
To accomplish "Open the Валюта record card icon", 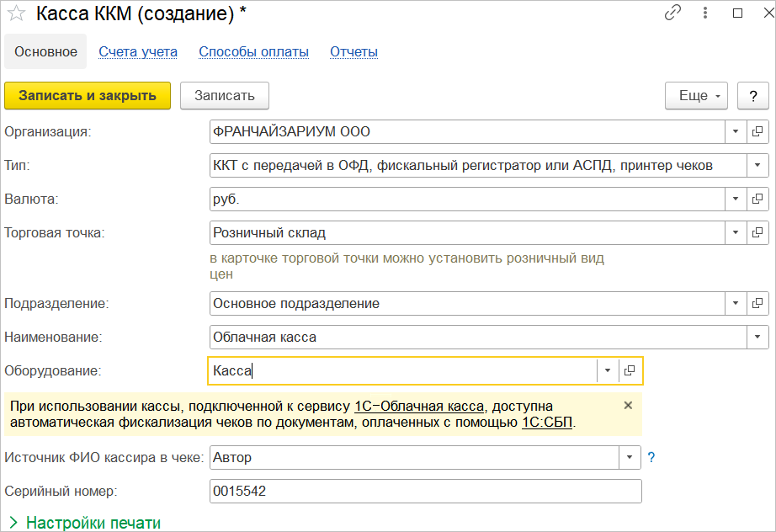I will click(x=757, y=199).
